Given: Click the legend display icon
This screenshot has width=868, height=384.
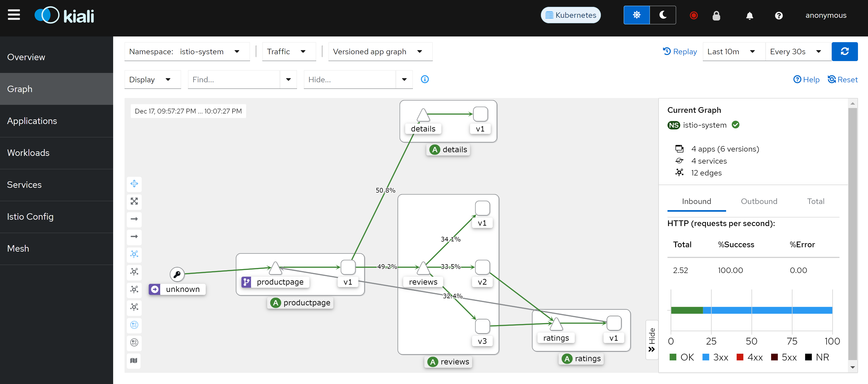Looking at the screenshot, I should tap(135, 361).
